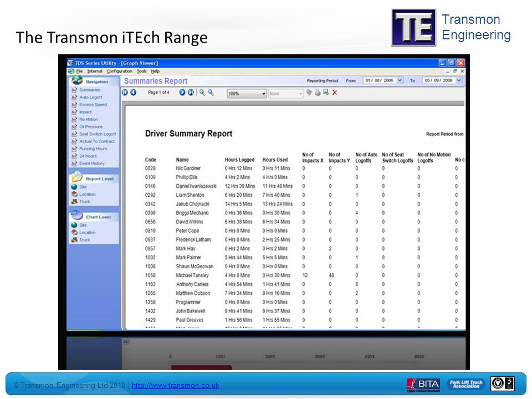
Task: Open Actual To Contract report
Action: [x=97, y=141]
